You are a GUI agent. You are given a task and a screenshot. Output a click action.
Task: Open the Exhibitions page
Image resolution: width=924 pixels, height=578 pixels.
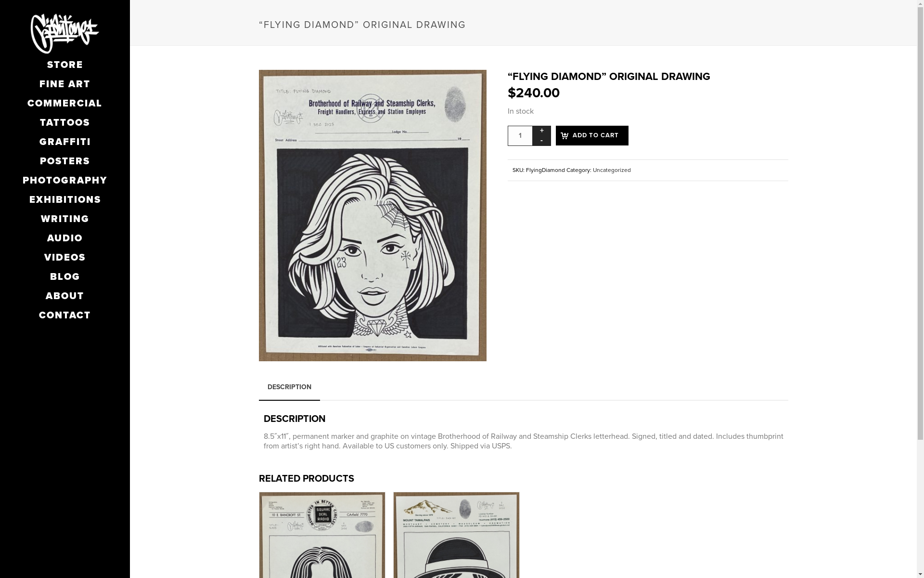65,199
